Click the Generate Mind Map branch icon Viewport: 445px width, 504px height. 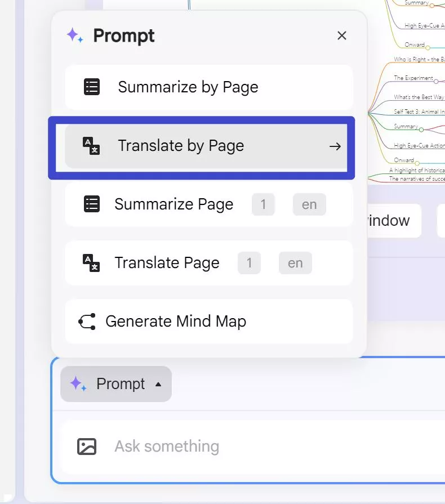click(87, 322)
